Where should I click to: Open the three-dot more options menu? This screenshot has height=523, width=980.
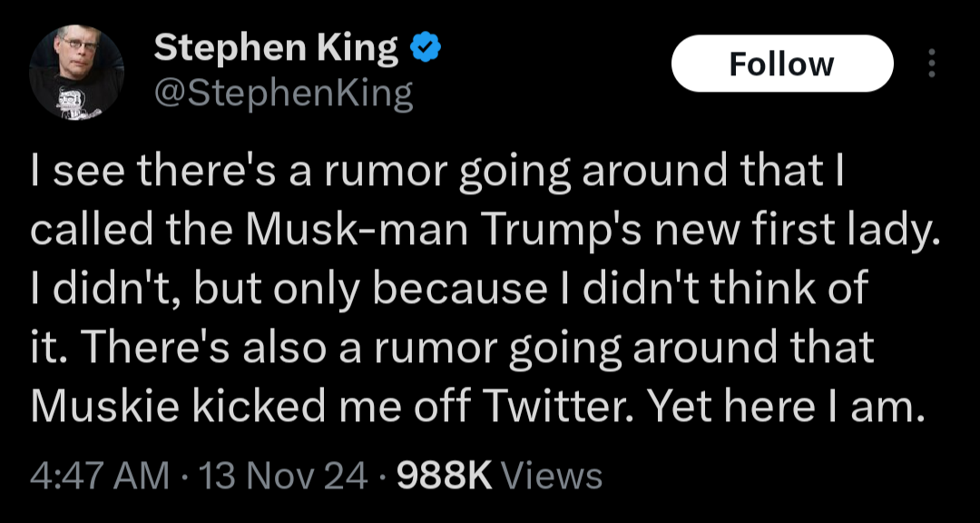point(931,64)
